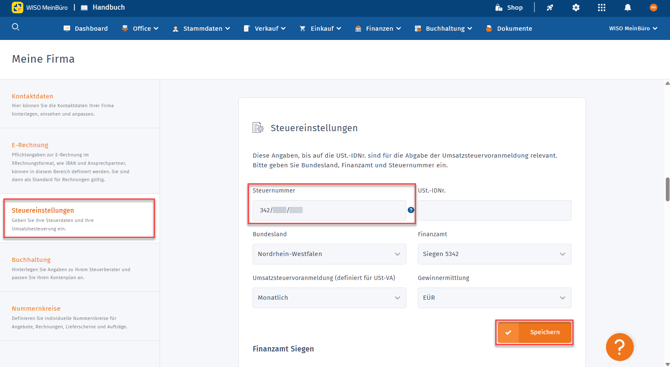670x367 pixels.
Task: Open settings gear icon
Action: [576, 7]
